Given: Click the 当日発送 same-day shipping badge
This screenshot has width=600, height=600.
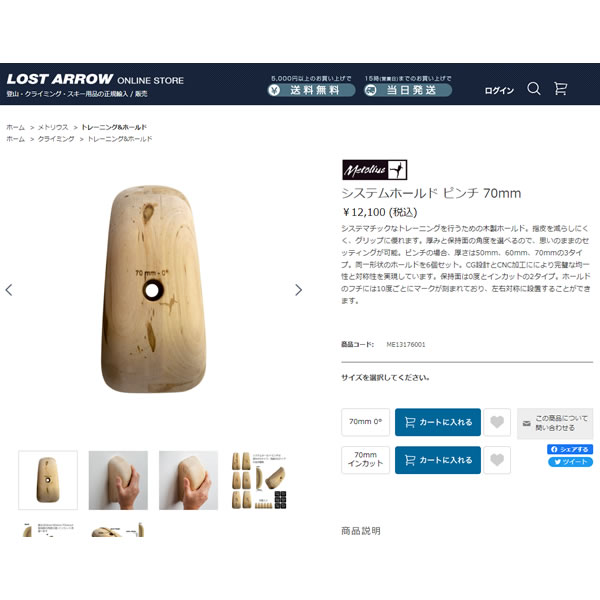Looking at the screenshot, I should pyautogui.click(x=408, y=90).
